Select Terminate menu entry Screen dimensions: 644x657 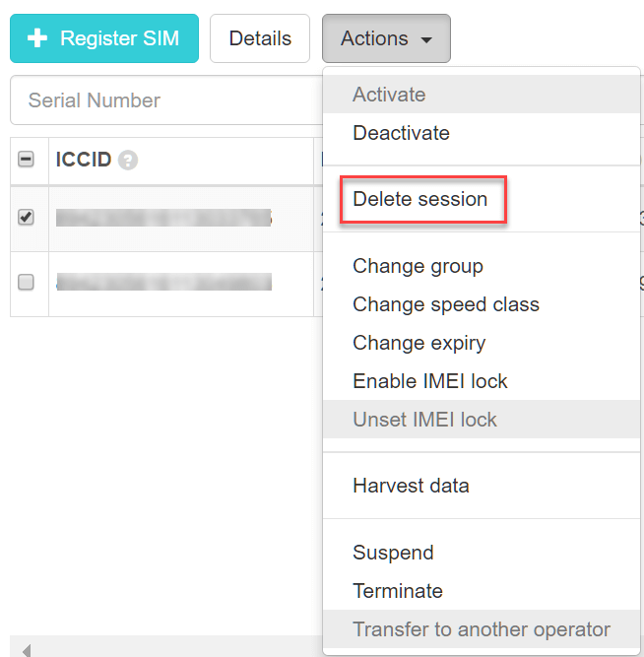click(397, 591)
